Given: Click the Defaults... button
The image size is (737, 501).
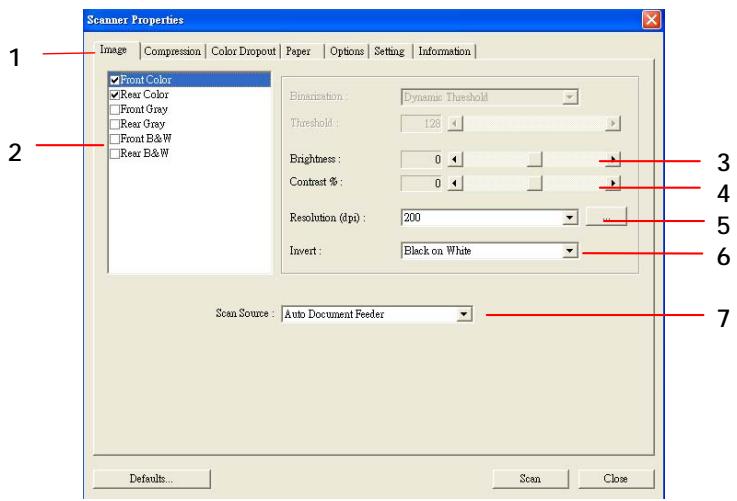Looking at the screenshot, I should click(x=152, y=478).
